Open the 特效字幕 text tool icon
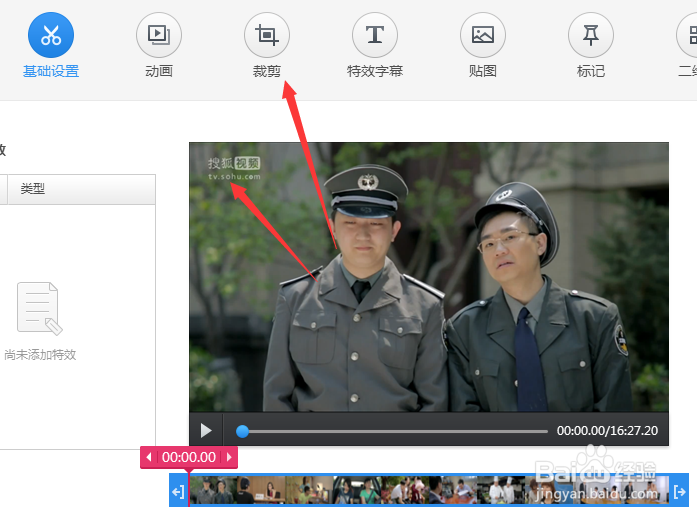The width and height of the screenshot is (697, 518). pos(375,35)
